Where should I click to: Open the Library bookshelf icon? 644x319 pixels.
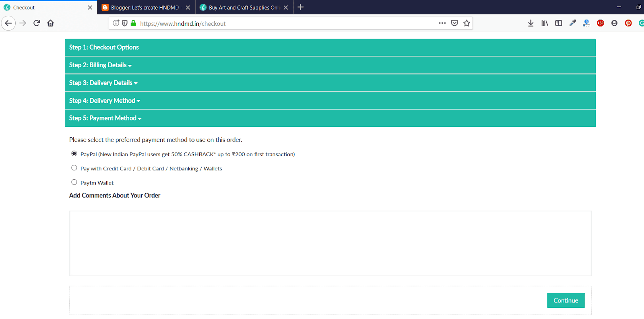pyautogui.click(x=545, y=23)
